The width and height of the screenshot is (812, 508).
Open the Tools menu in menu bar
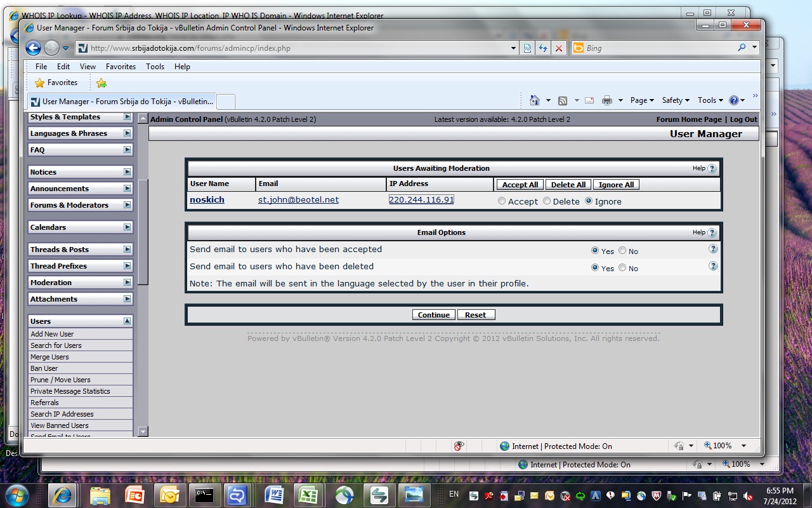[x=155, y=66]
